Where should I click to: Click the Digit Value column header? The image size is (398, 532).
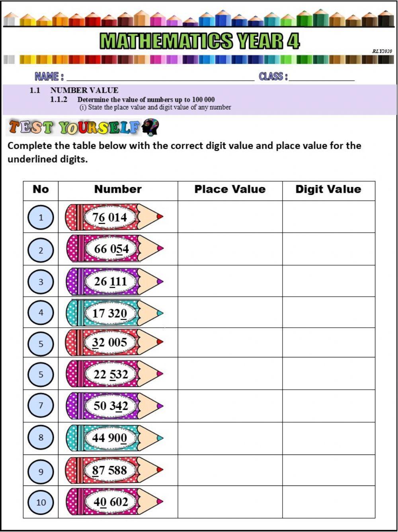pos(328,189)
